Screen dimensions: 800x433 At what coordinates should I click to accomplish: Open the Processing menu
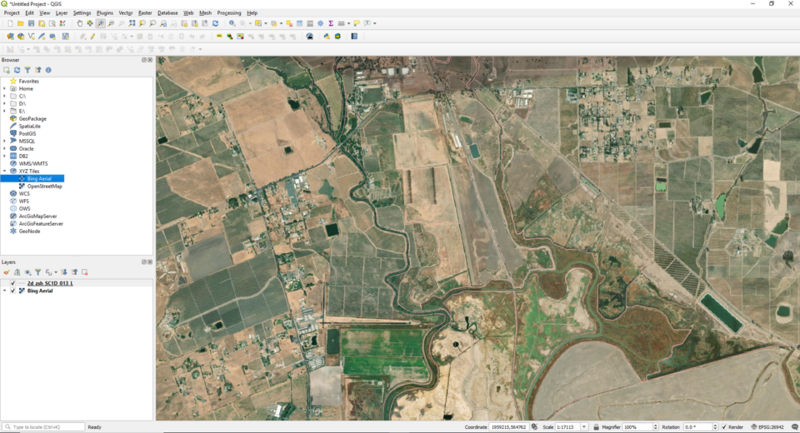tap(229, 13)
